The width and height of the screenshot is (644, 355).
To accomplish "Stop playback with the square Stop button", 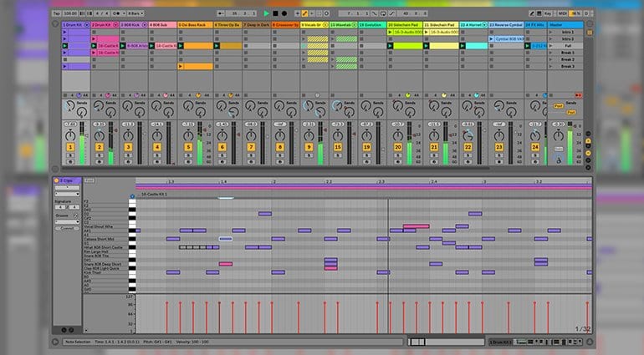I will (275, 13).
